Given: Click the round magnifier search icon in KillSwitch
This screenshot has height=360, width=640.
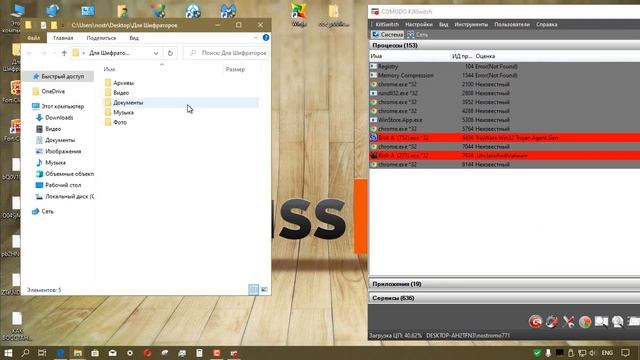Looking at the screenshot, I should [x=618, y=322].
